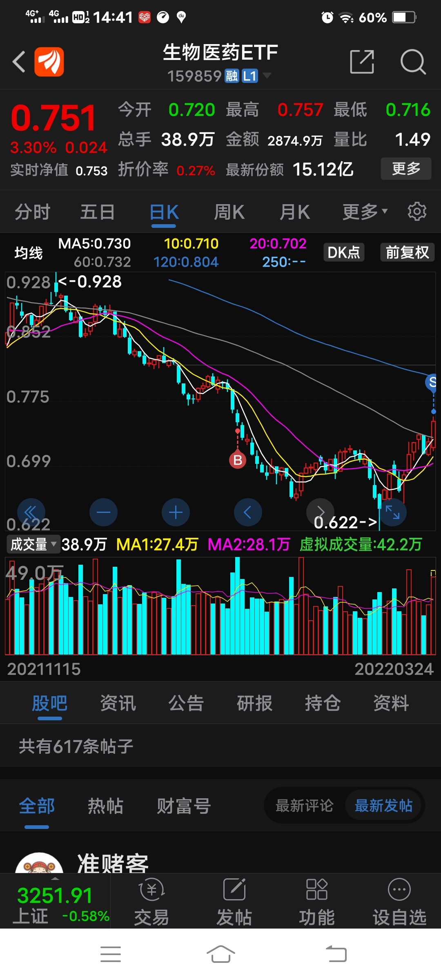The image size is (441, 980).
Task: Open the 更多 period dropdown
Action: click(x=365, y=212)
